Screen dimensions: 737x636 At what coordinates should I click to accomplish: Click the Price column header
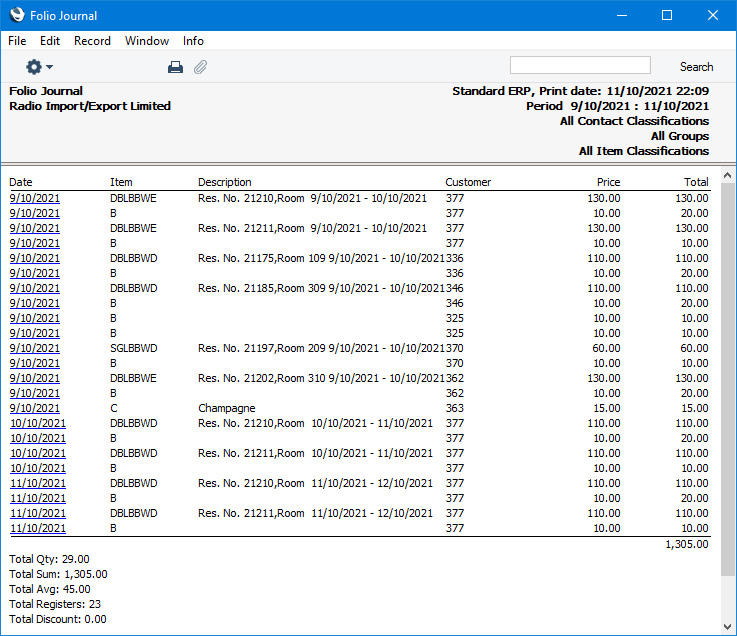609,182
